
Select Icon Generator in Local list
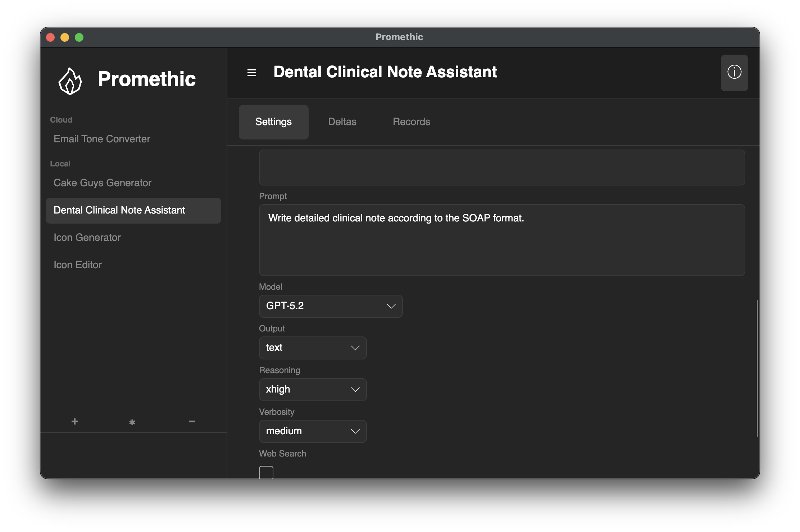pyautogui.click(x=87, y=238)
